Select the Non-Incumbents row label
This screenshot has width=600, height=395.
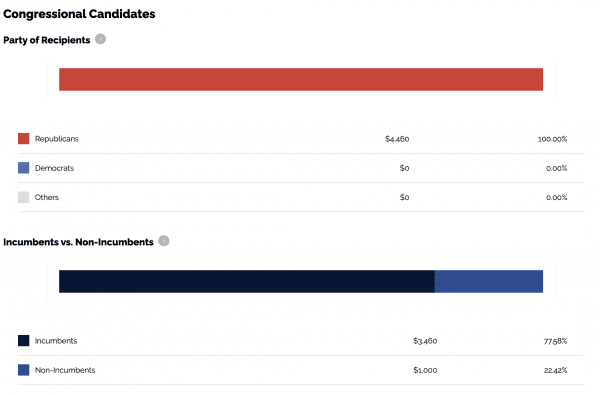pyautogui.click(x=65, y=370)
